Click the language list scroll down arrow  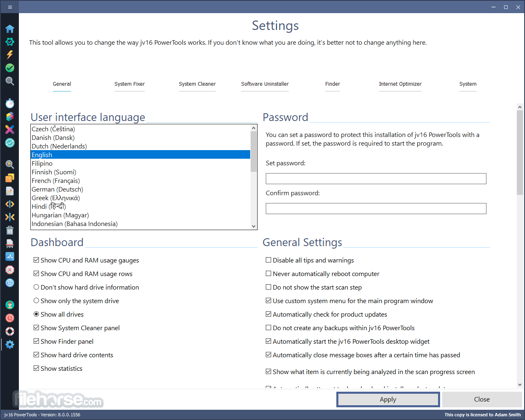[x=253, y=226]
